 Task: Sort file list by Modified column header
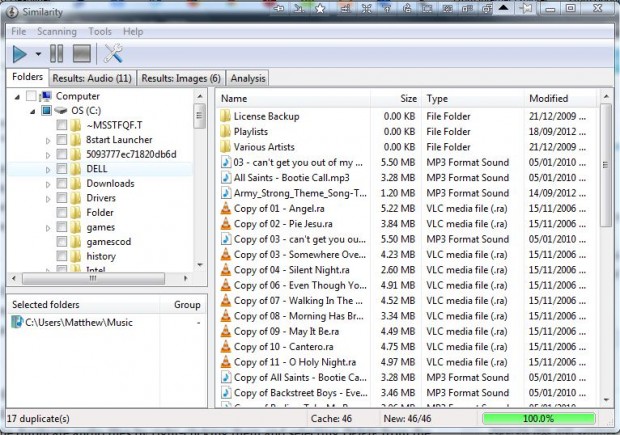560,98
